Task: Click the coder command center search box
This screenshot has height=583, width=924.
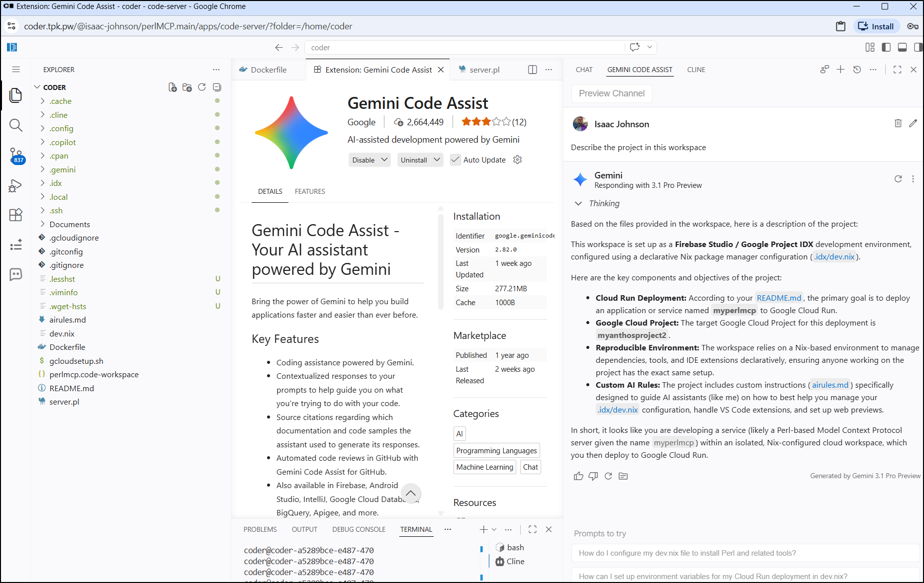Action: (x=464, y=47)
